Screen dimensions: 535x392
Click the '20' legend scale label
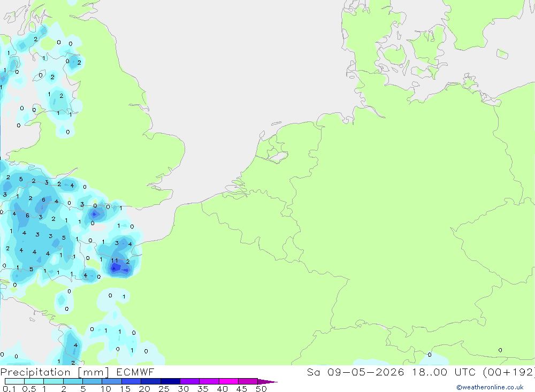click(144, 389)
